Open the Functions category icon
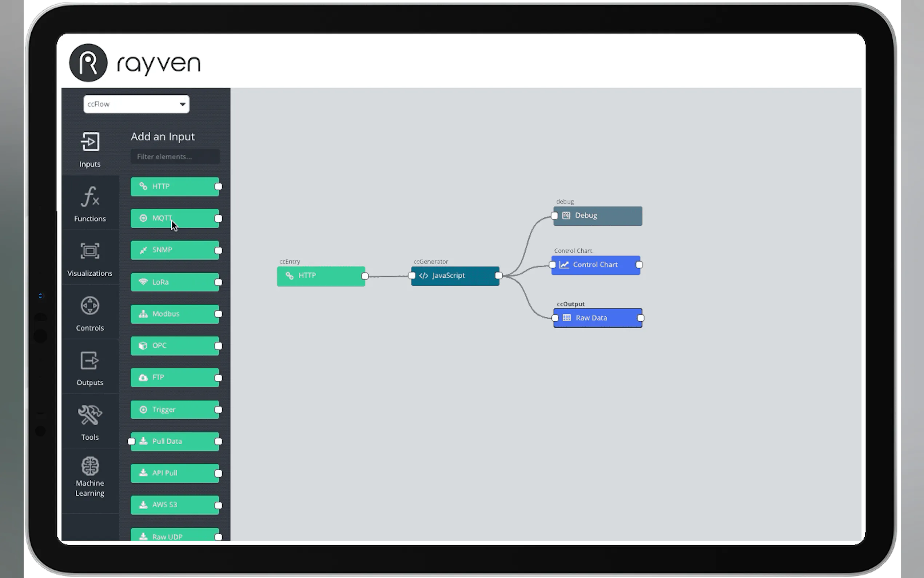924x578 pixels. (x=90, y=197)
